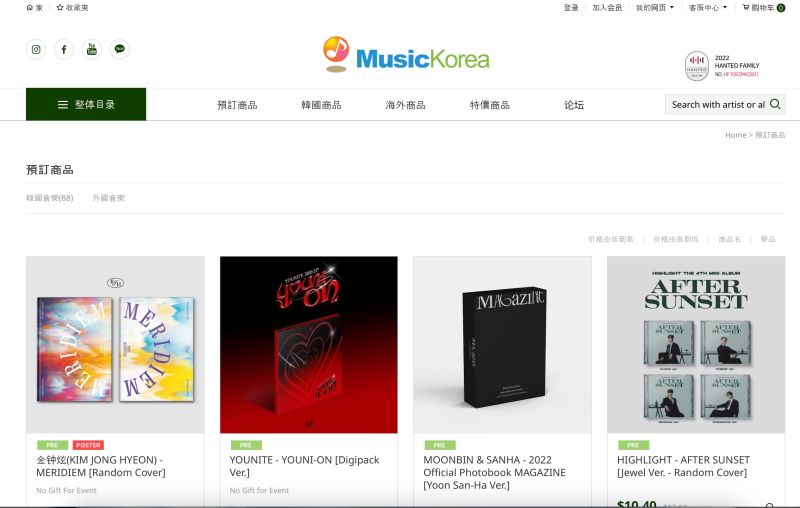Open the KakaoTalk chat icon
800x508 pixels.
(x=119, y=49)
